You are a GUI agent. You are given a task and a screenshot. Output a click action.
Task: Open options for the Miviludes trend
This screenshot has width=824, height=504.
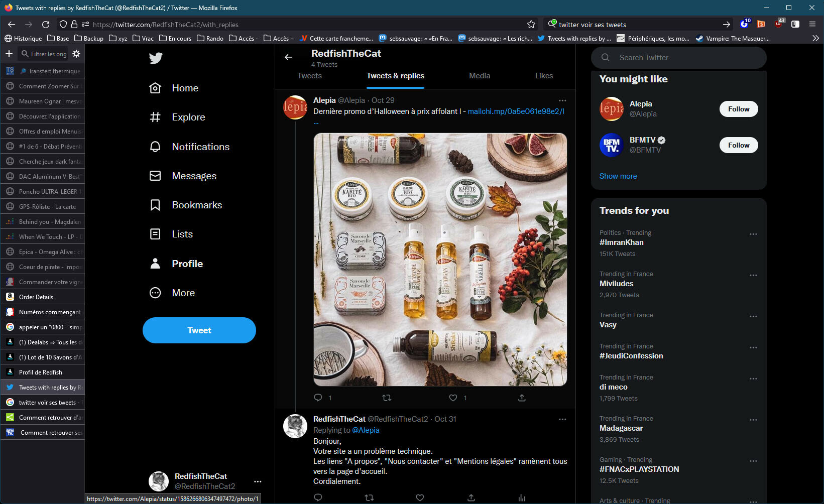[x=753, y=275]
